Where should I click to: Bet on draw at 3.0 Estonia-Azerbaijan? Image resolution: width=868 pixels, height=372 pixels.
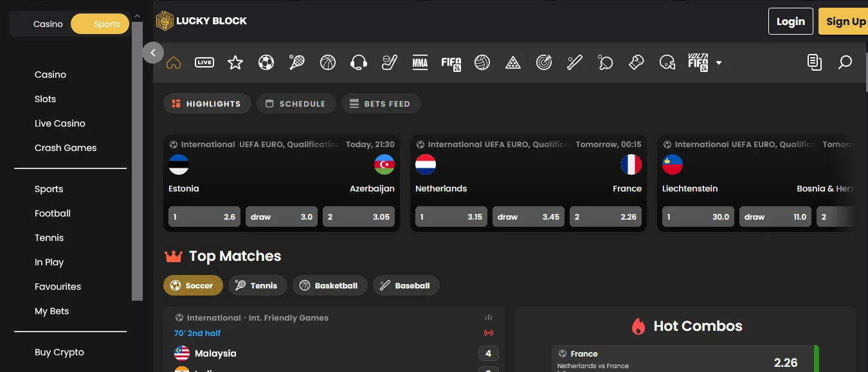pyautogui.click(x=282, y=217)
